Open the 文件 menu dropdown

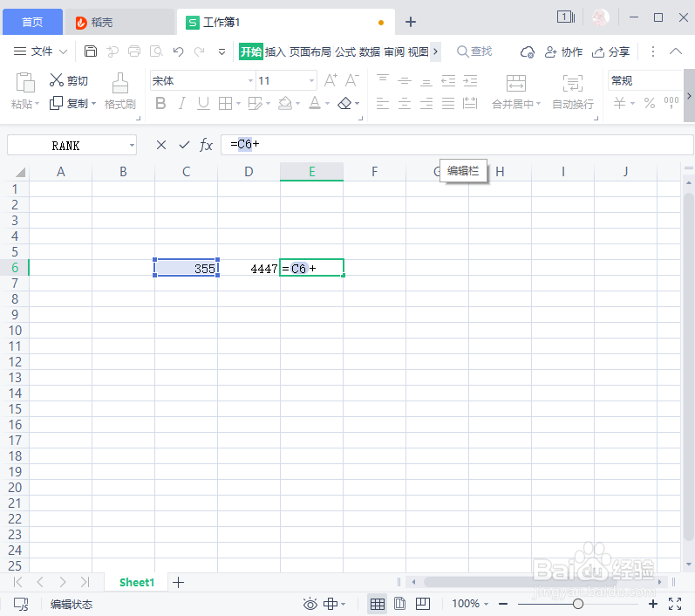point(41,51)
